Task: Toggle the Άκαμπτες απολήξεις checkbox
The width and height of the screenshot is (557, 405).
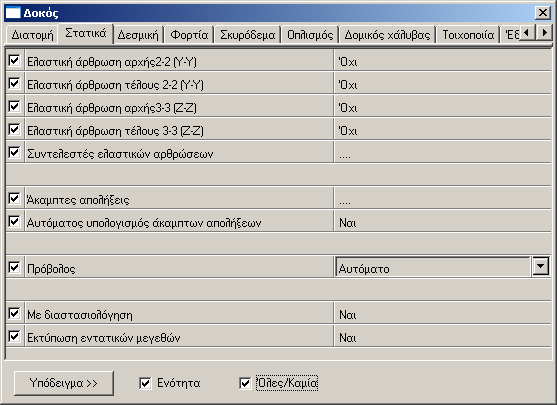Action: [x=14, y=198]
